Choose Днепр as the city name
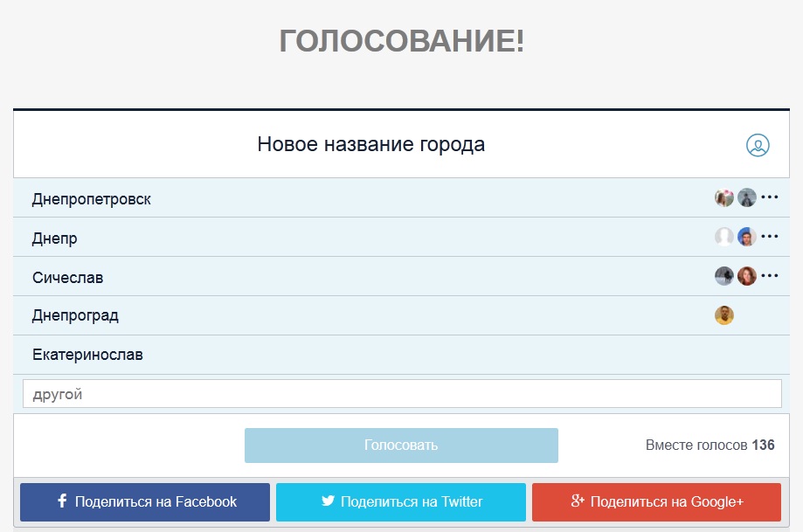The image size is (803, 532). [x=55, y=238]
